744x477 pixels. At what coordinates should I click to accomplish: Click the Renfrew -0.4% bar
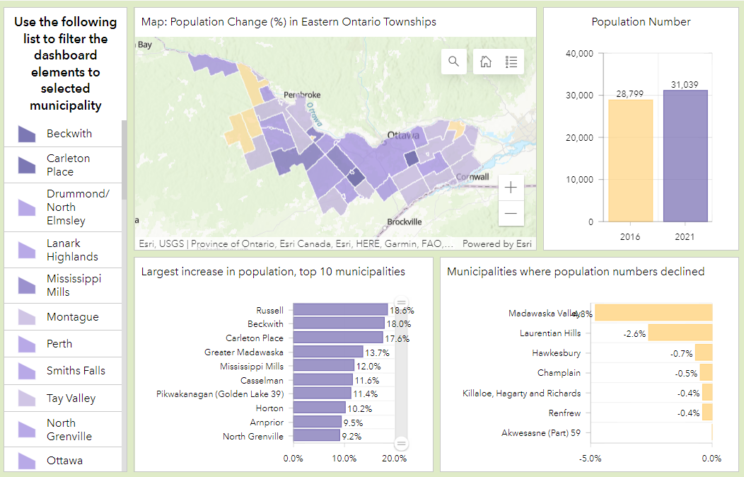(707, 412)
